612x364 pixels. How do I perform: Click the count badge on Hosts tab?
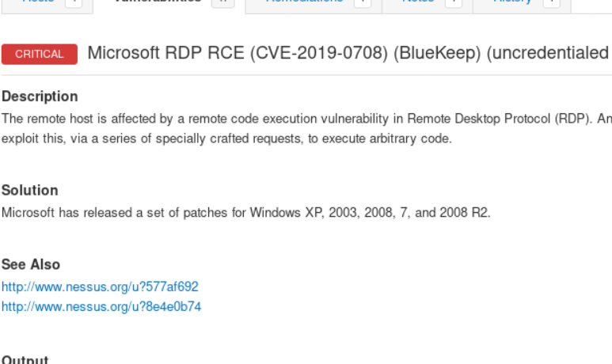73,2
